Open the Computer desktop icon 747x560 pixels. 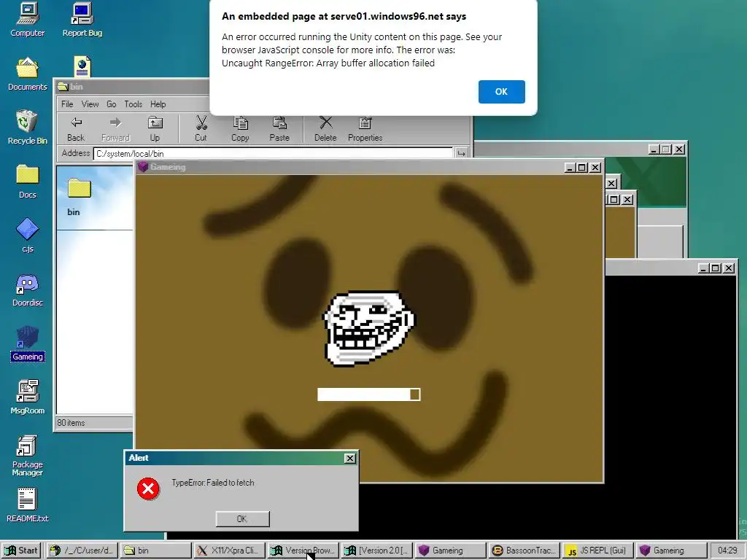(27, 20)
